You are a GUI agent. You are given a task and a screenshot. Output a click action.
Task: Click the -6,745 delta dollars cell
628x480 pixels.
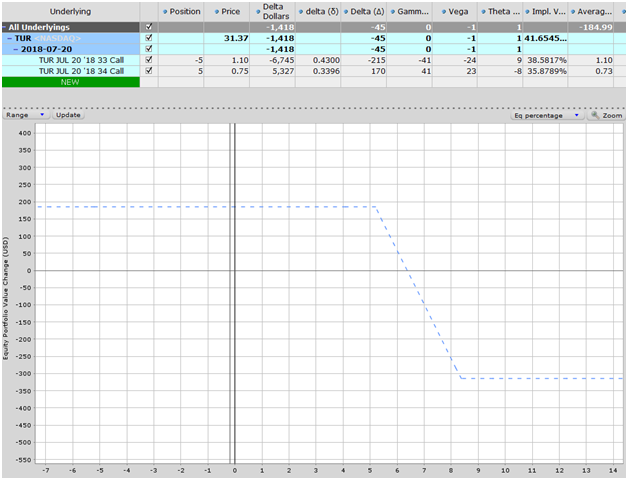pyautogui.click(x=272, y=60)
